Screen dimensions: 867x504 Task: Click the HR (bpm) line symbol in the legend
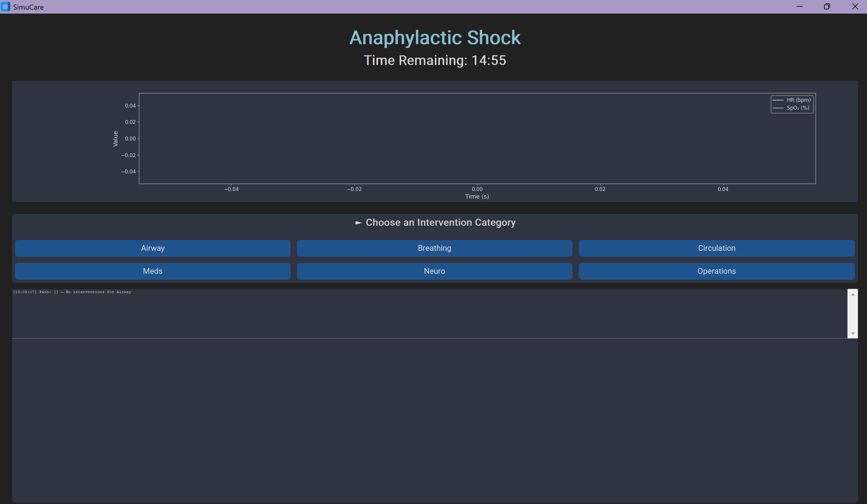point(779,100)
